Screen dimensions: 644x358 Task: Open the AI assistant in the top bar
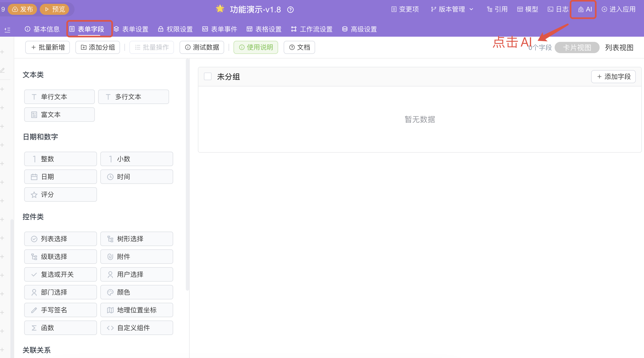(x=585, y=9)
